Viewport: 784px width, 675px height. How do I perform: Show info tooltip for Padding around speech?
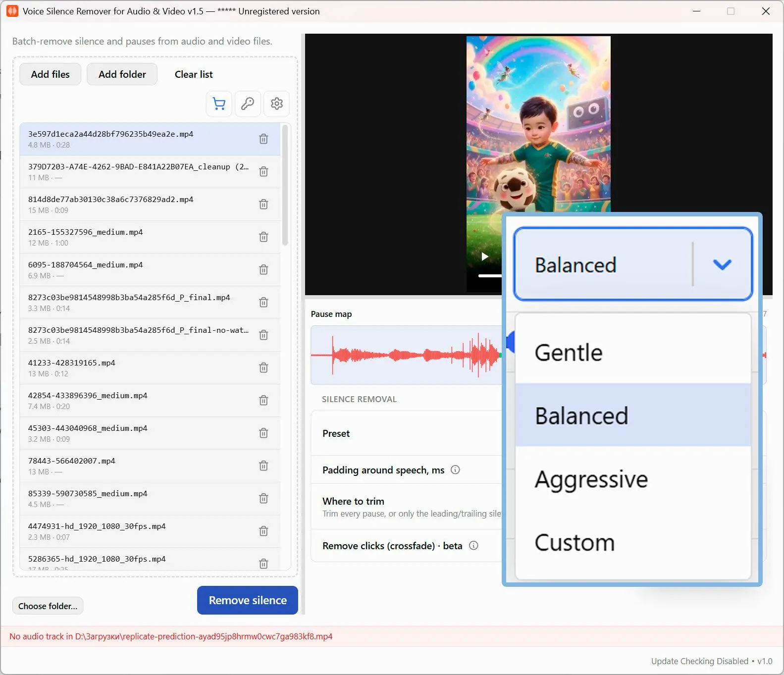(455, 469)
